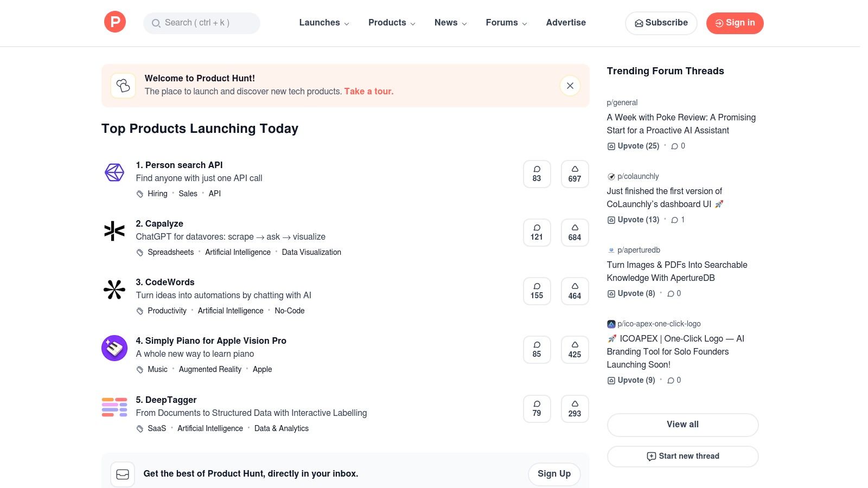The height and width of the screenshot is (488, 868).
Task: Click the Sign in button
Action: click(735, 23)
